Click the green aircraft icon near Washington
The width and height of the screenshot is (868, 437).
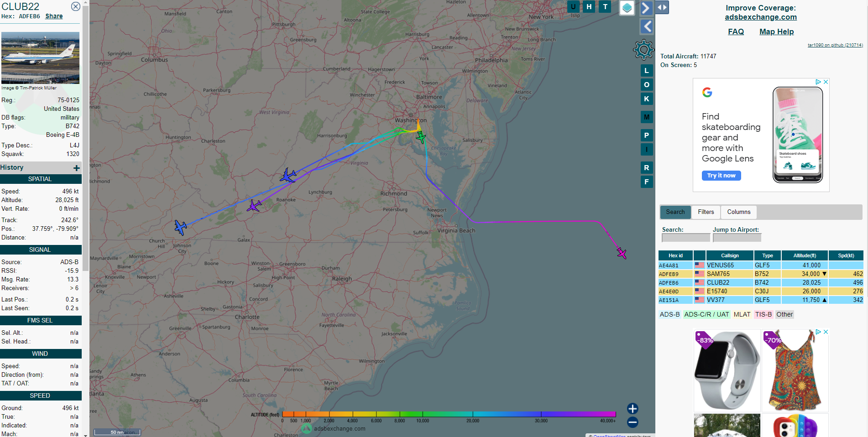click(x=421, y=137)
